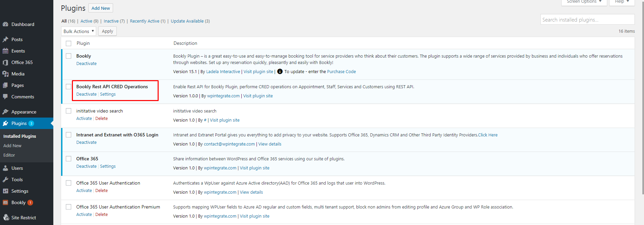This screenshot has width=644, height=225.
Task: Deactivate the Bookly plugin
Action: (86, 63)
